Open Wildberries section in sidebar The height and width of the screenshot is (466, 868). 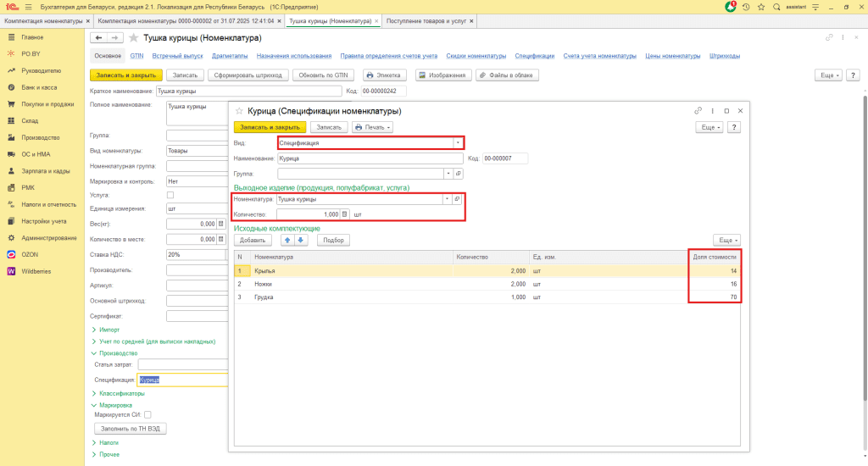(x=36, y=271)
